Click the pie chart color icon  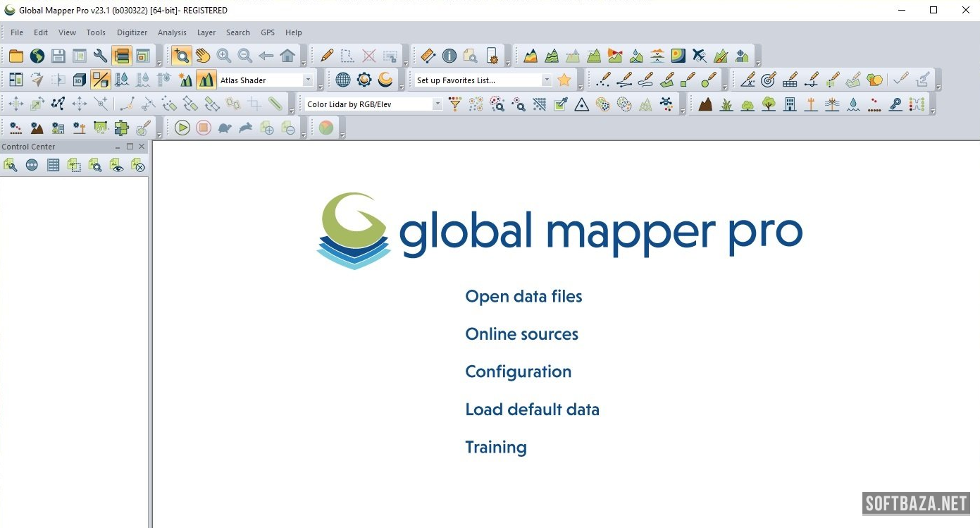(325, 128)
